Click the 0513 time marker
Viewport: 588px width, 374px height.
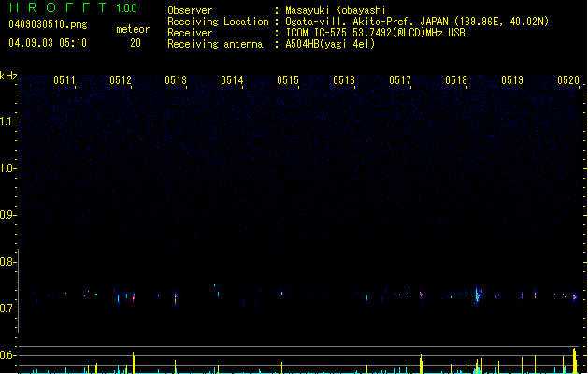[176, 80]
